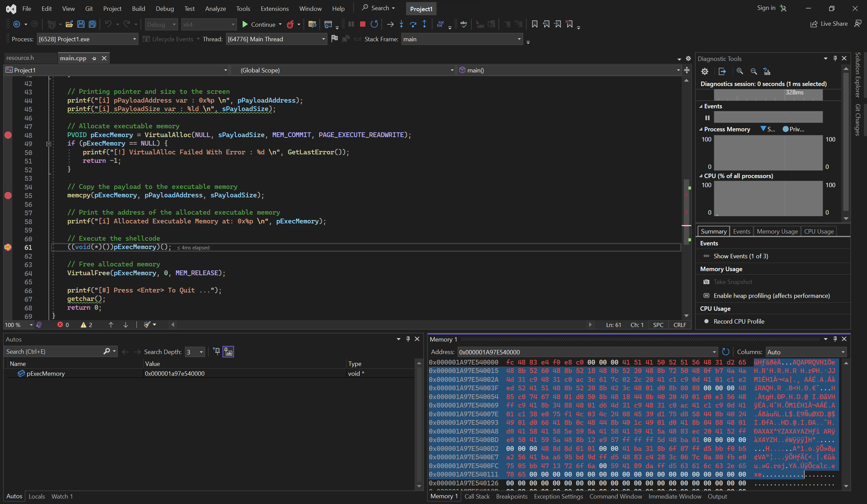Screen dimensions: 867x504
Task: Click the editor settings gear above the scrollbar
Action: click(x=688, y=59)
